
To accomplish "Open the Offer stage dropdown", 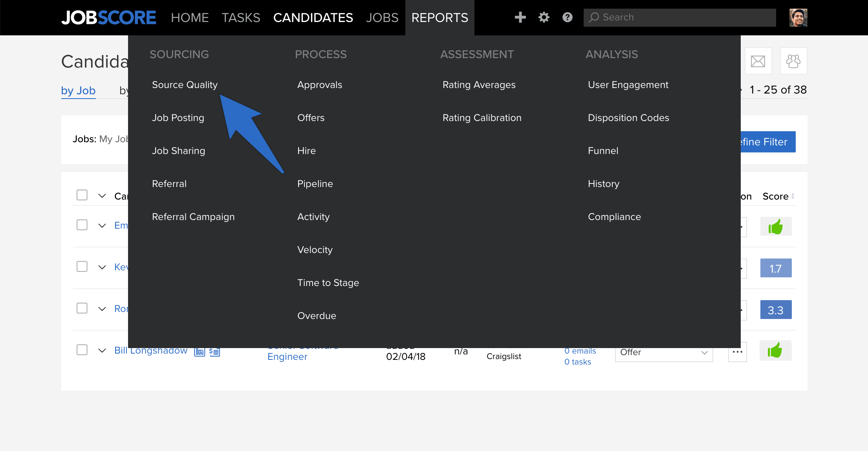I will 664,353.
